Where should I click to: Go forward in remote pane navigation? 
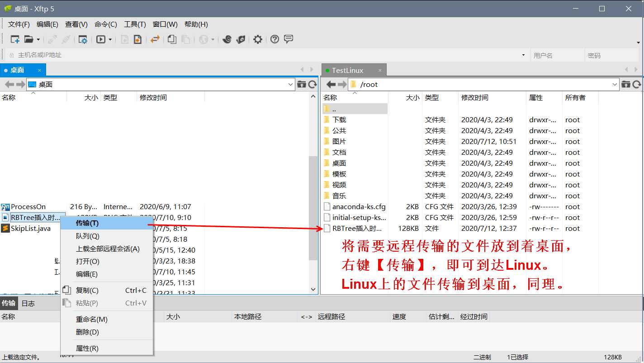342,84
